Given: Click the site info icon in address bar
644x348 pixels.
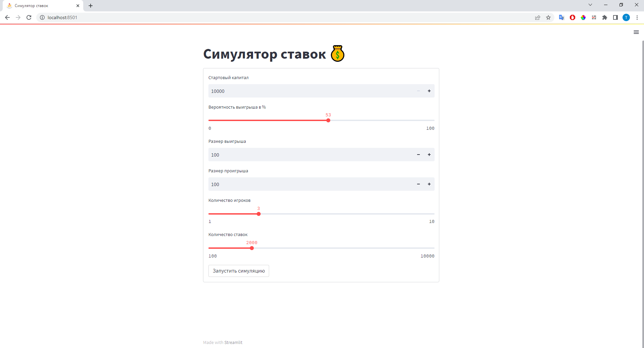Looking at the screenshot, I should pos(42,17).
